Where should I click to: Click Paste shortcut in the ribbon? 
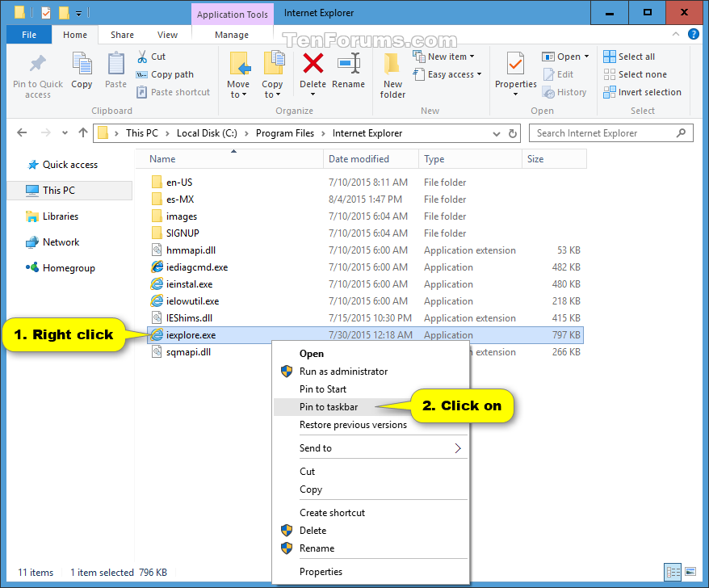click(174, 92)
